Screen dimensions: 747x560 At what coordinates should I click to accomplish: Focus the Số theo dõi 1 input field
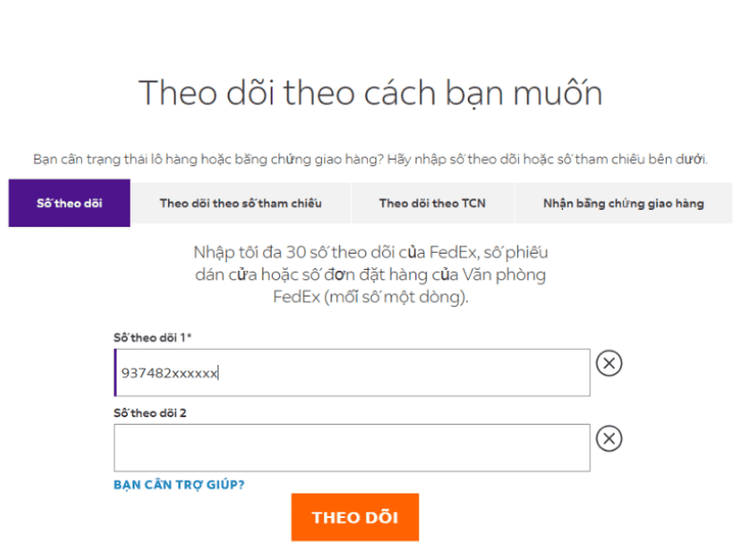[373, 372]
